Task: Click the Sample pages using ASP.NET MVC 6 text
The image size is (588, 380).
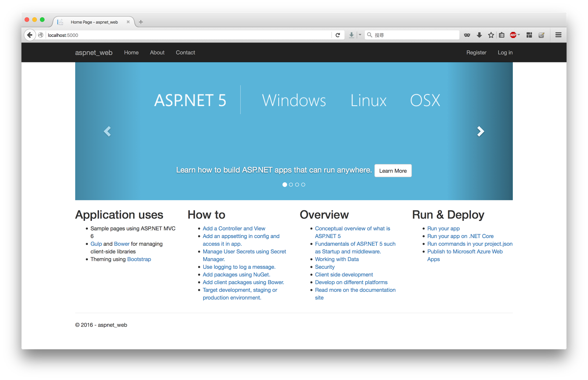Action: pyautogui.click(x=133, y=232)
